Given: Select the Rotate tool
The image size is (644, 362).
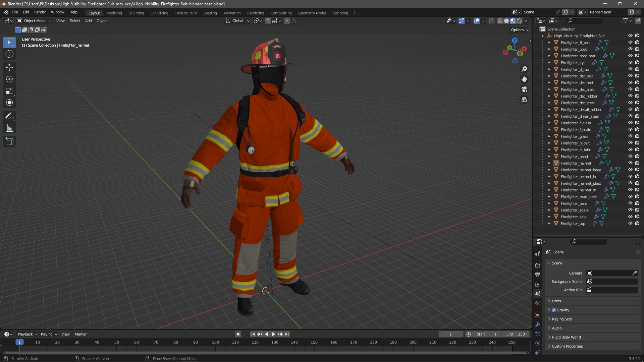Looking at the screenshot, I should (x=9, y=79).
